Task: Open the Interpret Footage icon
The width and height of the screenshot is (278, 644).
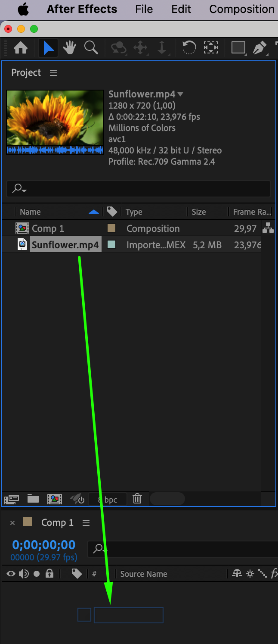Action: pos(12,499)
